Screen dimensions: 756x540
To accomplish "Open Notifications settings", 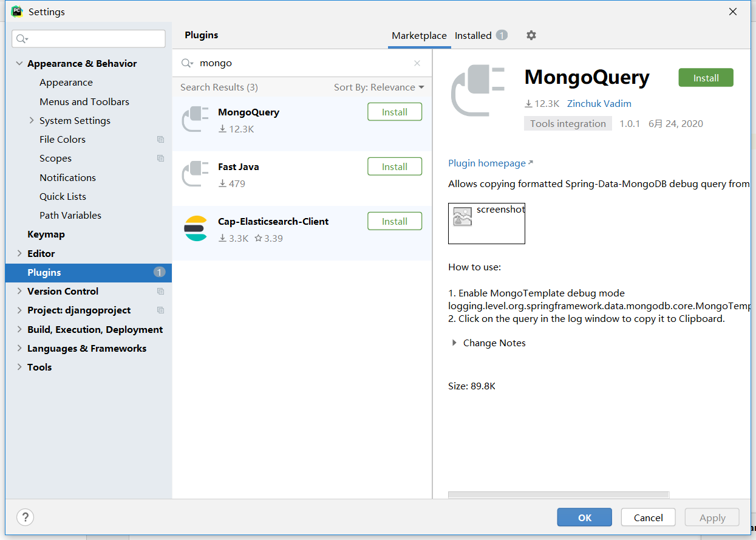I will pos(68,178).
